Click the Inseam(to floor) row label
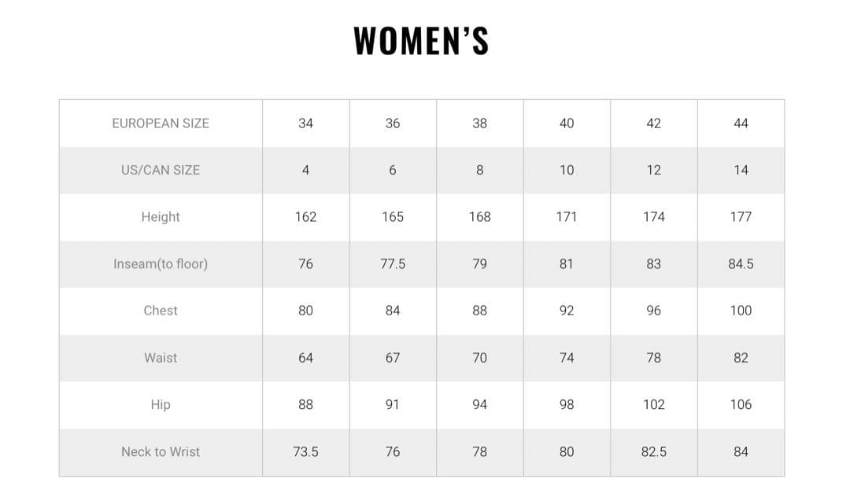This screenshot has width=850, height=504. coord(161,264)
